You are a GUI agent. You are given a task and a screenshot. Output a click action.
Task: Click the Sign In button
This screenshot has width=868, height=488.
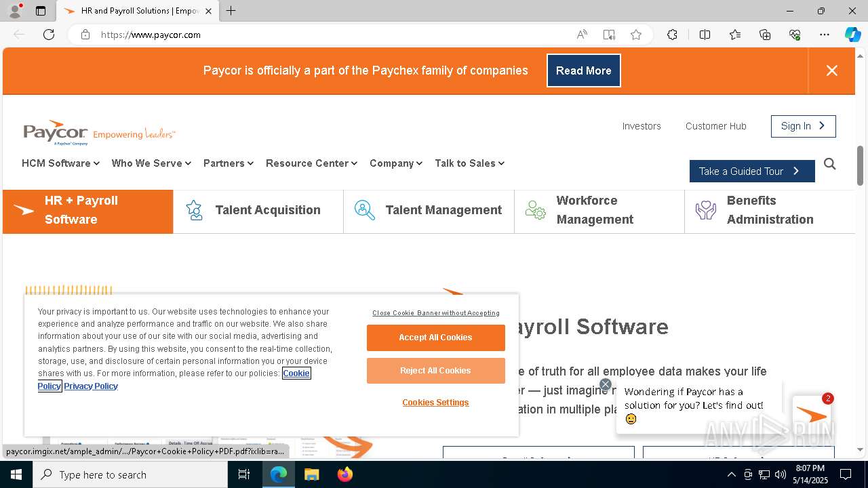pos(803,126)
